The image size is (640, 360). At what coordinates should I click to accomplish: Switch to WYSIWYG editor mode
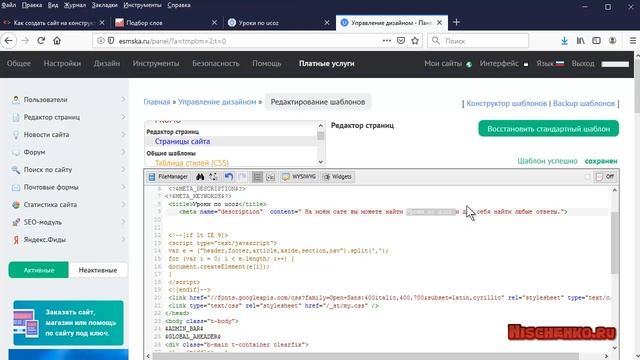coord(299,177)
